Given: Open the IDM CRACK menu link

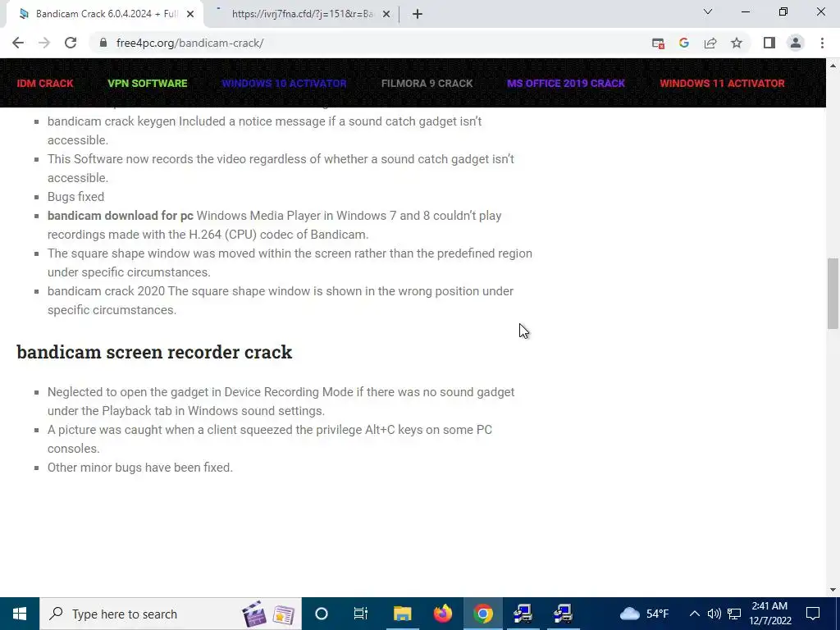Looking at the screenshot, I should tap(45, 84).
